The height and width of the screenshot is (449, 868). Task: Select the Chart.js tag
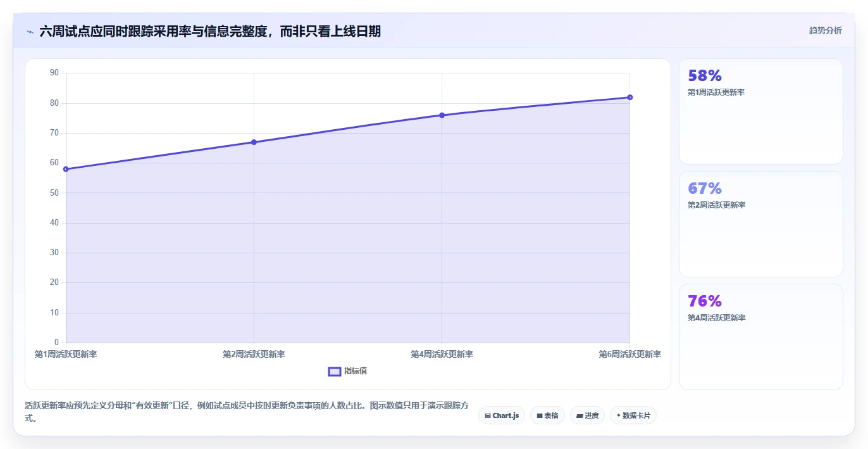point(502,415)
